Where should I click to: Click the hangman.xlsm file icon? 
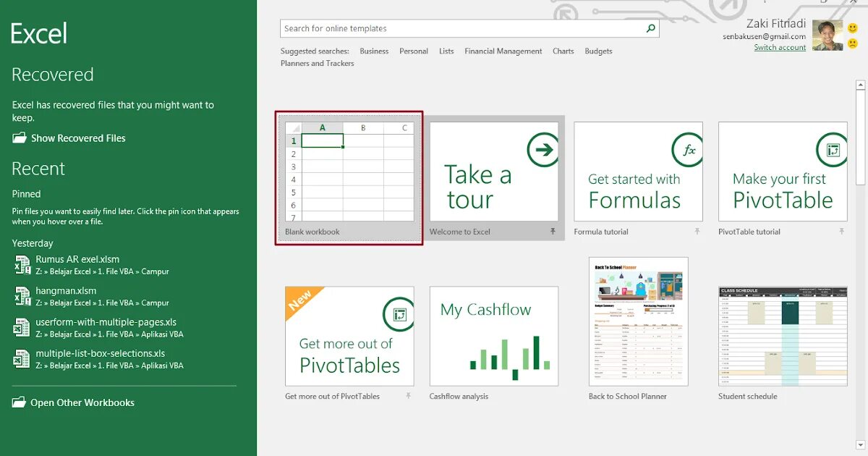coord(22,296)
